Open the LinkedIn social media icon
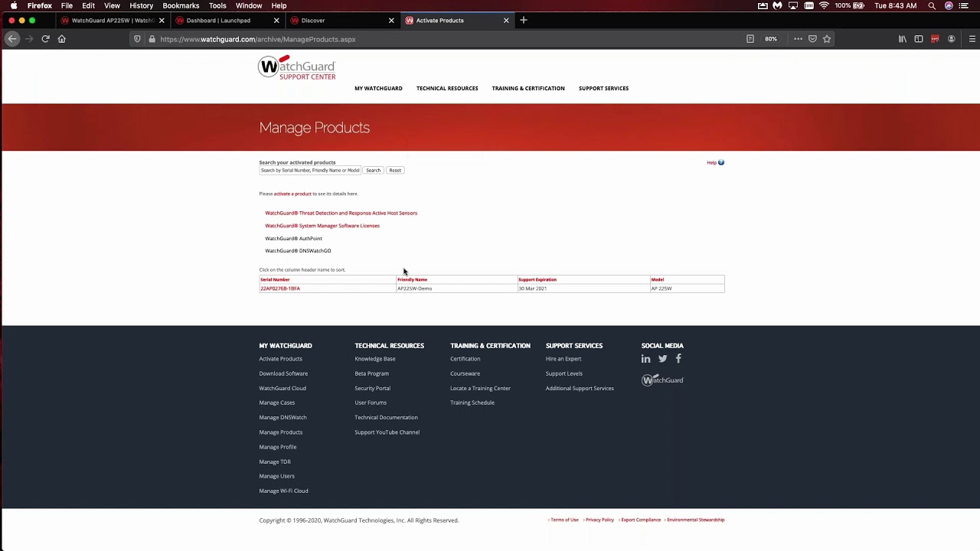This screenshot has width=980, height=551. [646, 359]
